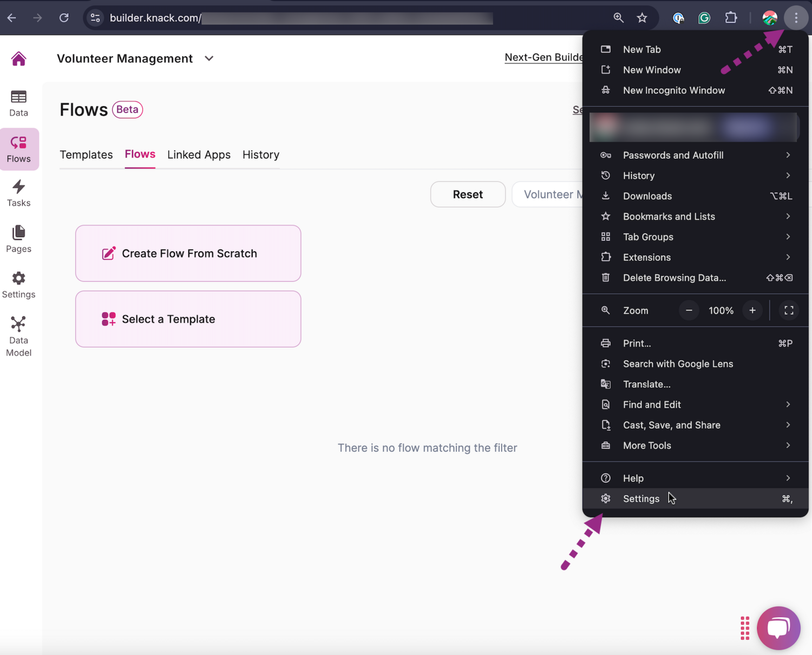Open the chat support widget
The width and height of the screenshot is (812, 655).
778,628
